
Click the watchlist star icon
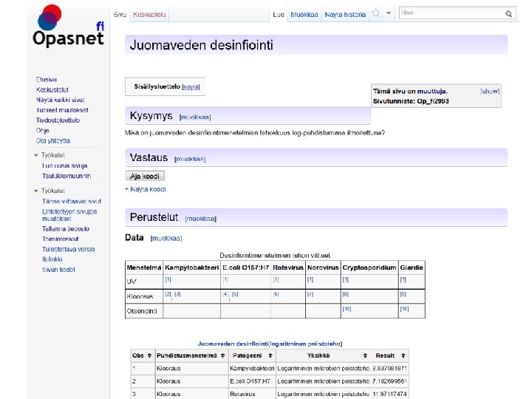pyautogui.click(x=375, y=13)
